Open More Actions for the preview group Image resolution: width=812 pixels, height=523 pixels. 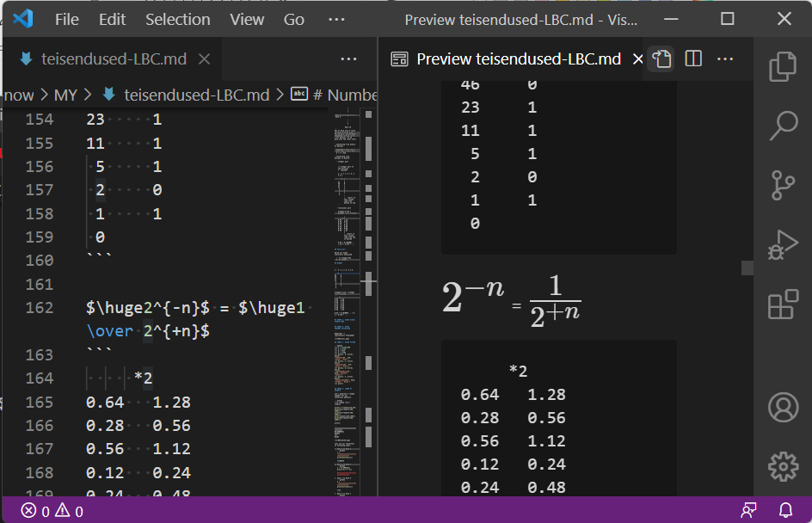pyautogui.click(x=725, y=59)
